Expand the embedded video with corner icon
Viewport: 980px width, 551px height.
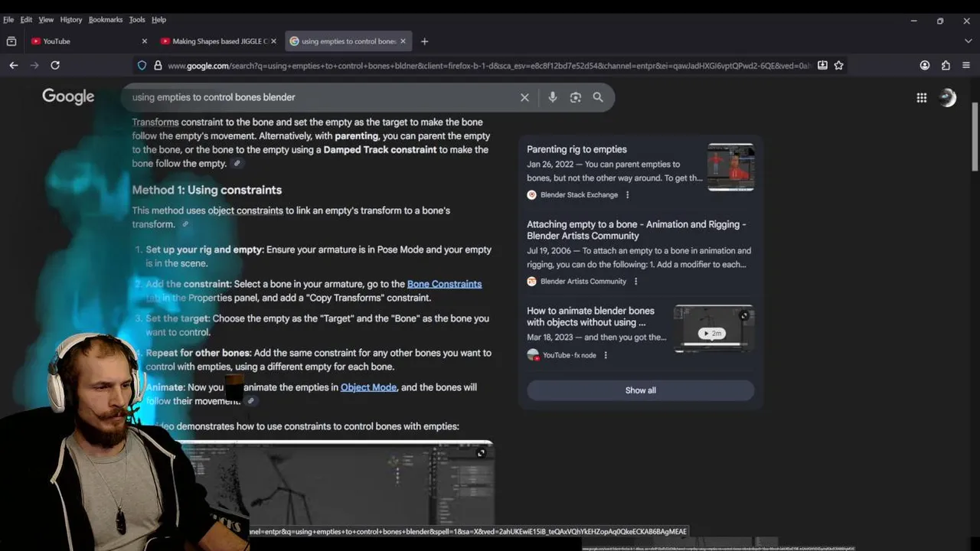481,453
